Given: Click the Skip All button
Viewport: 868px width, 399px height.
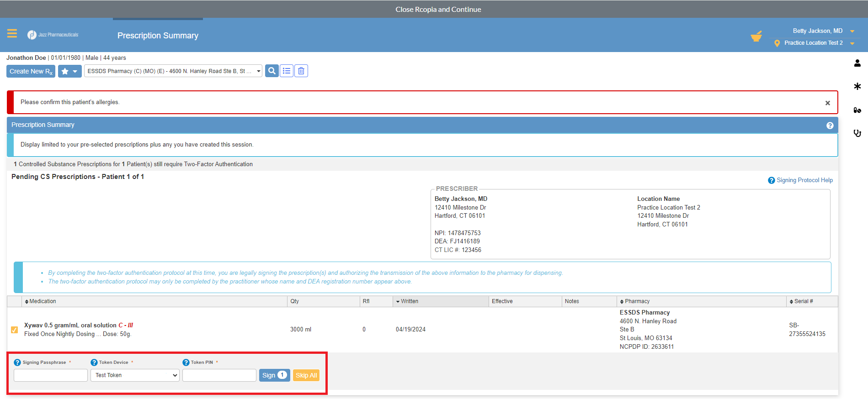Looking at the screenshot, I should click(x=306, y=375).
